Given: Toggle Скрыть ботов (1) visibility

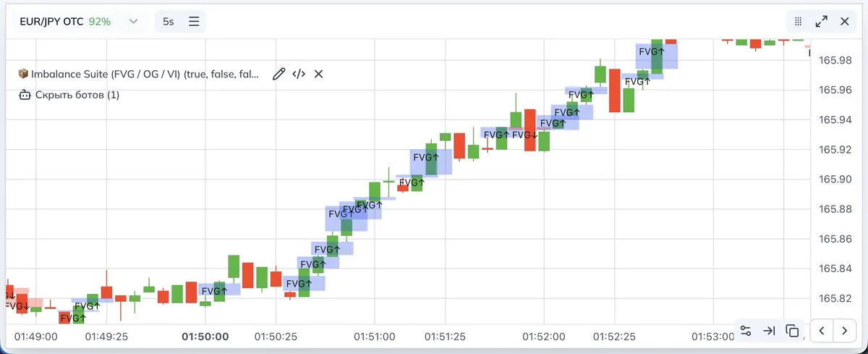Looking at the screenshot, I should (x=77, y=95).
